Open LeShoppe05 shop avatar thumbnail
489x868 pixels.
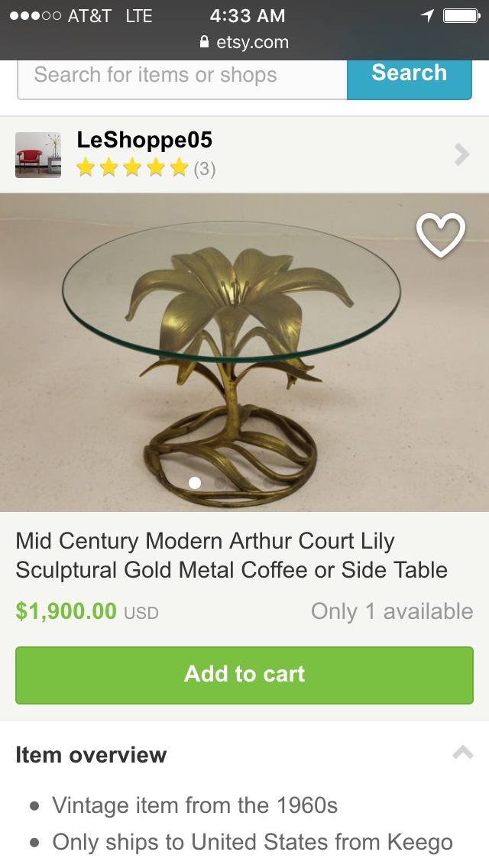click(38, 155)
